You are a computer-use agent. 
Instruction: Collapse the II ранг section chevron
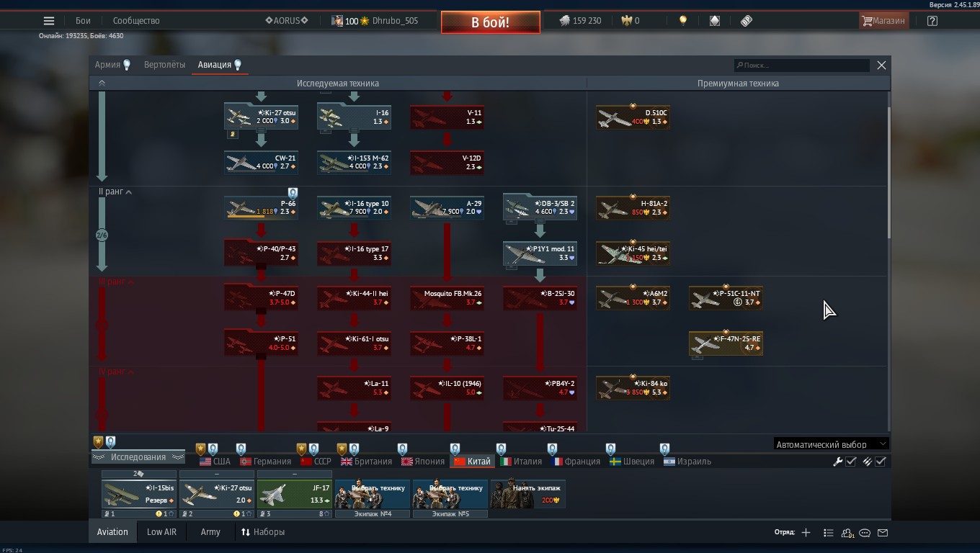point(129,192)
